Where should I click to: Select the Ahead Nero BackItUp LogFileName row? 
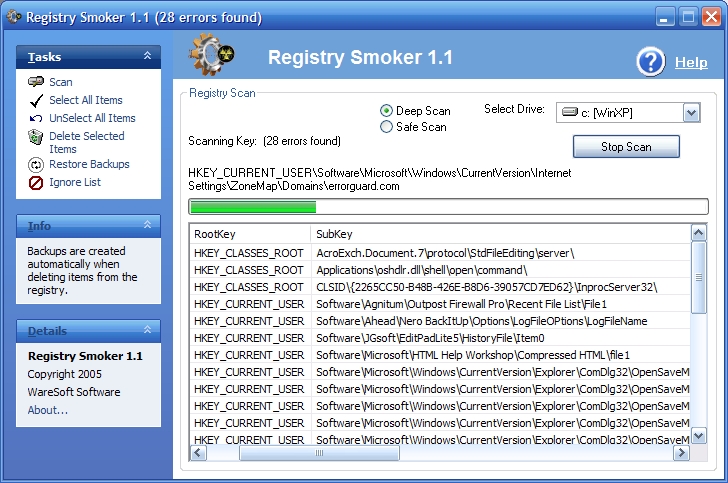[440, 321]
